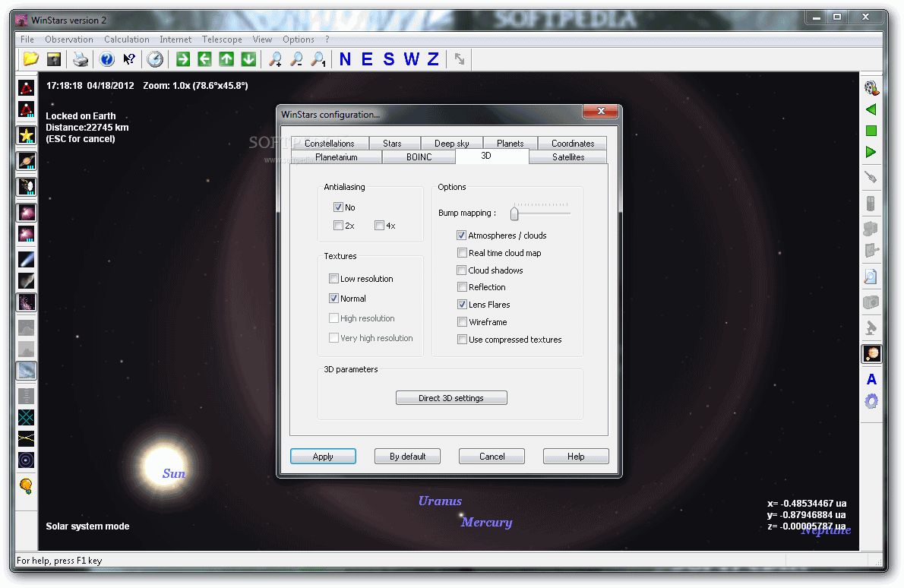This screenshot has height=588, width=904.
Task: Move view up with green up arrow
Action: coord(226,58)
